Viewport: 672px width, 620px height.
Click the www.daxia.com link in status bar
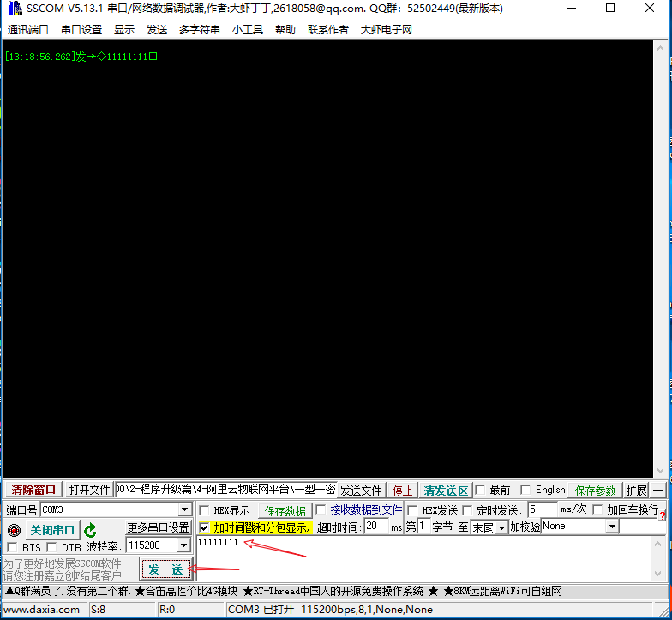(41, 609)
